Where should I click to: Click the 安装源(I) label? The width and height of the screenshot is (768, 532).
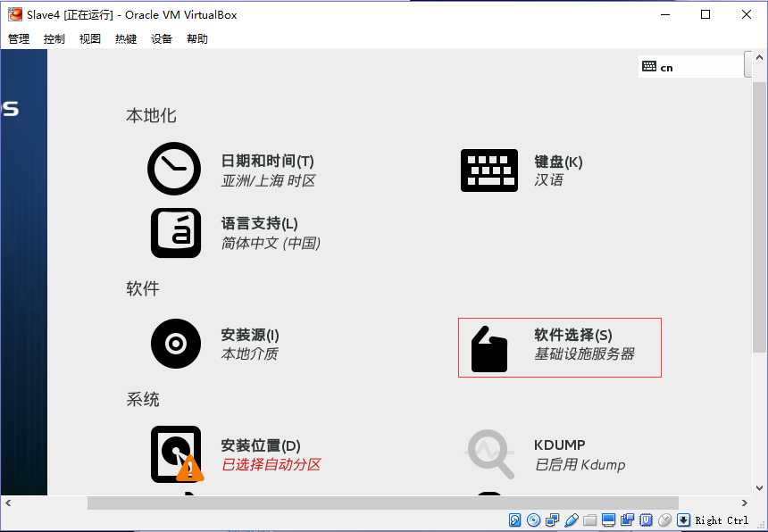[250, 335]
